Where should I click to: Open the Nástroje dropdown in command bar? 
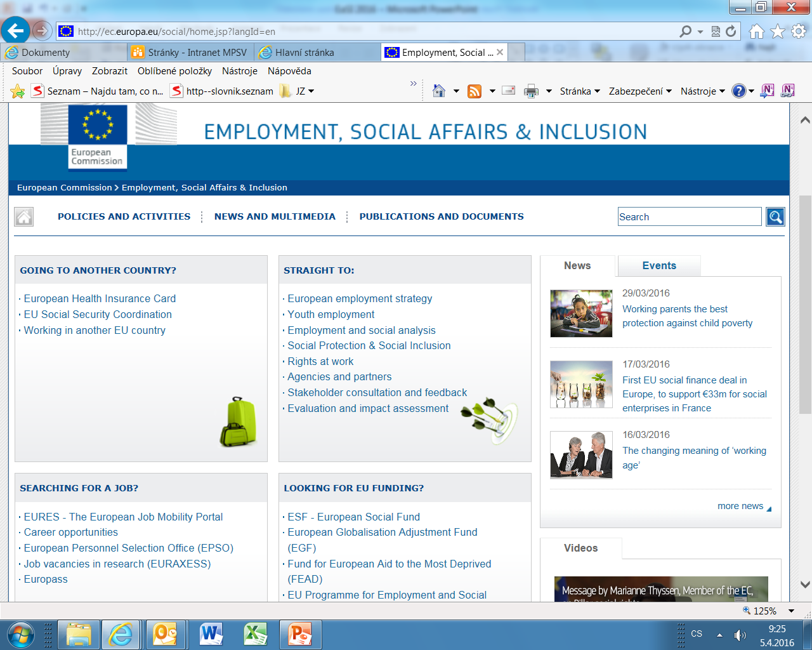703,91
